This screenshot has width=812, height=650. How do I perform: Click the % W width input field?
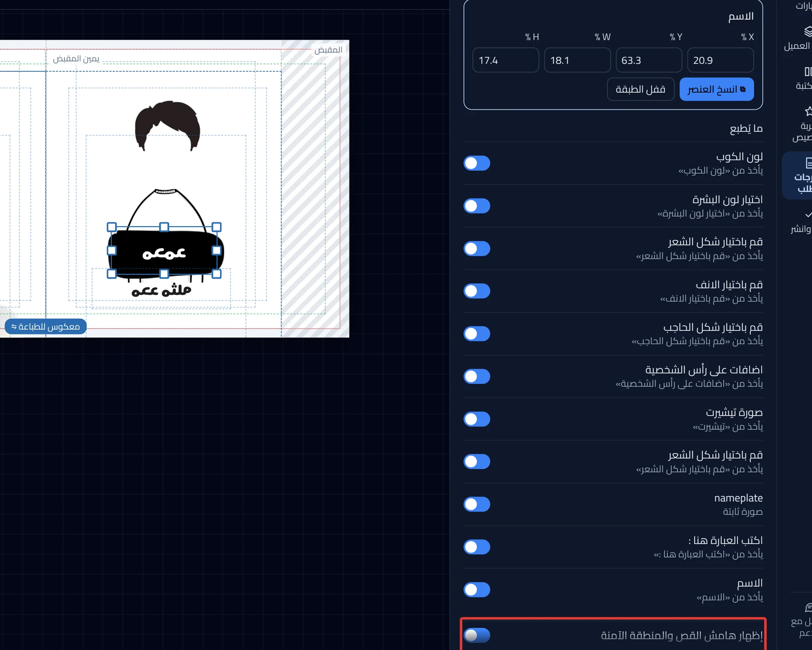click(577, 60)
